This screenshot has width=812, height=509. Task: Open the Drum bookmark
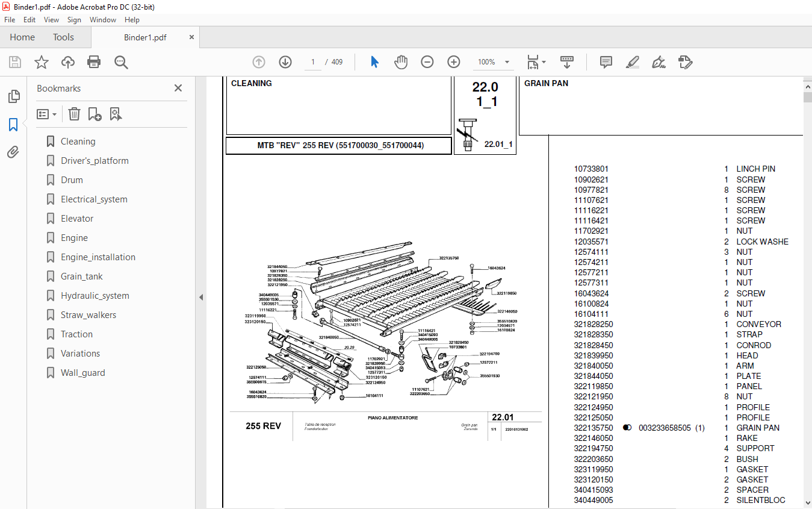coord(72,180)
